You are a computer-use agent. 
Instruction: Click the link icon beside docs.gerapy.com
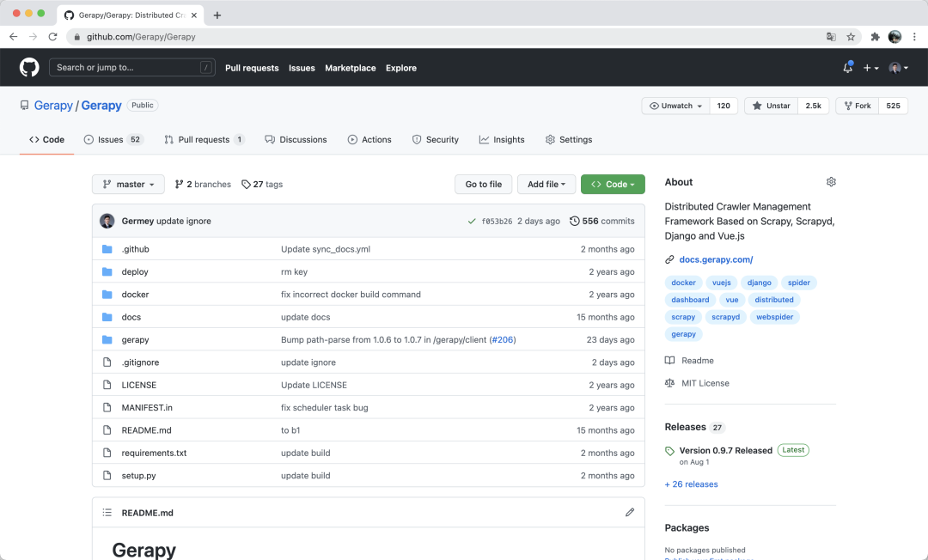pyautogui.click(x=669, y=259)
